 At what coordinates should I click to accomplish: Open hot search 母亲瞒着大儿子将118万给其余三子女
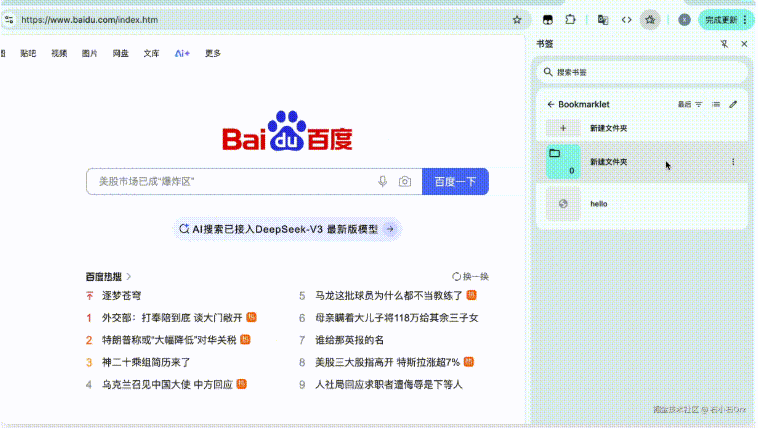click(397, 318)
